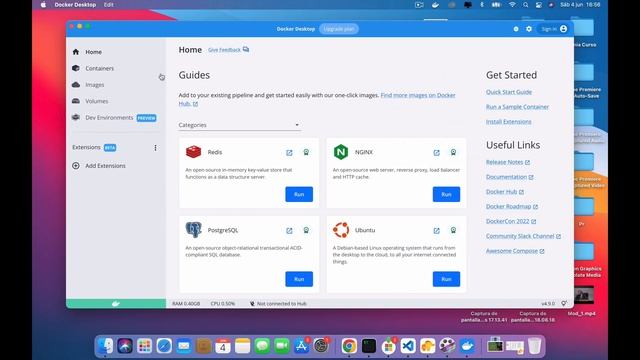640x360 pixels.
Task: Open the Volumes section
Action: pyautogui.click(x=97, y=101)
